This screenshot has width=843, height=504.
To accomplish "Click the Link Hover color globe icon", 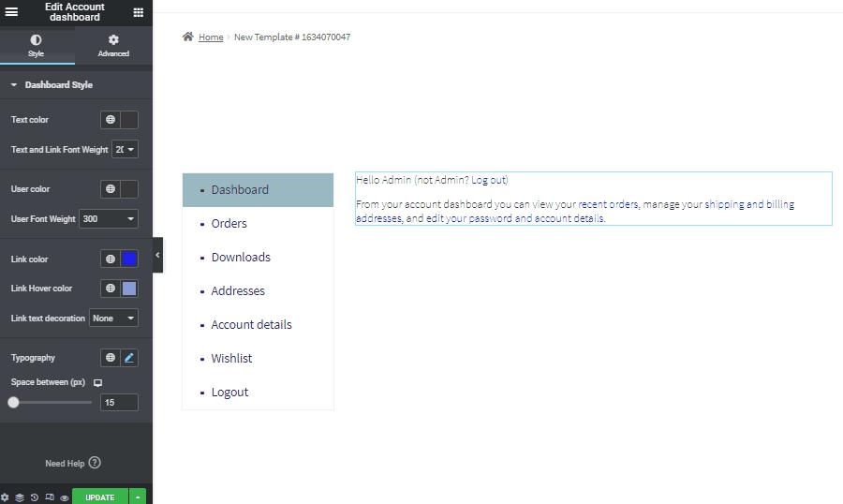I will click(111, 289).
